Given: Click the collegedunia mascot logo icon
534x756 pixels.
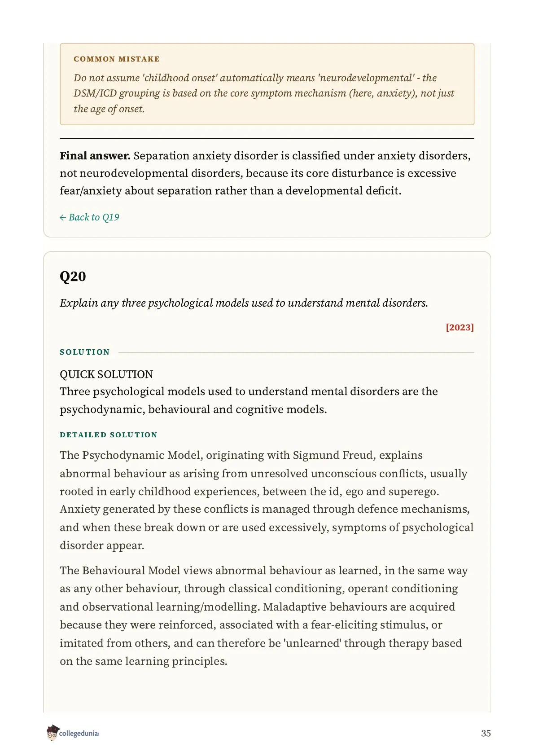Looking at the screenshot, I should pos(53,732).
